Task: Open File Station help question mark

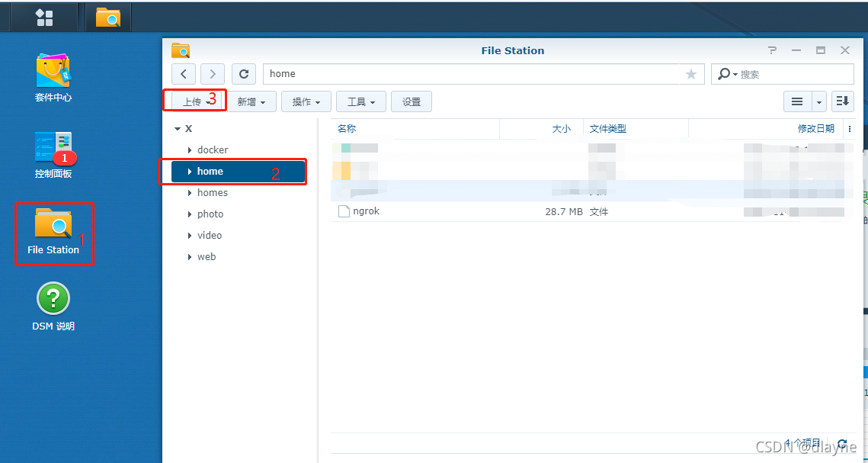Action: click(x=772, y=50)
